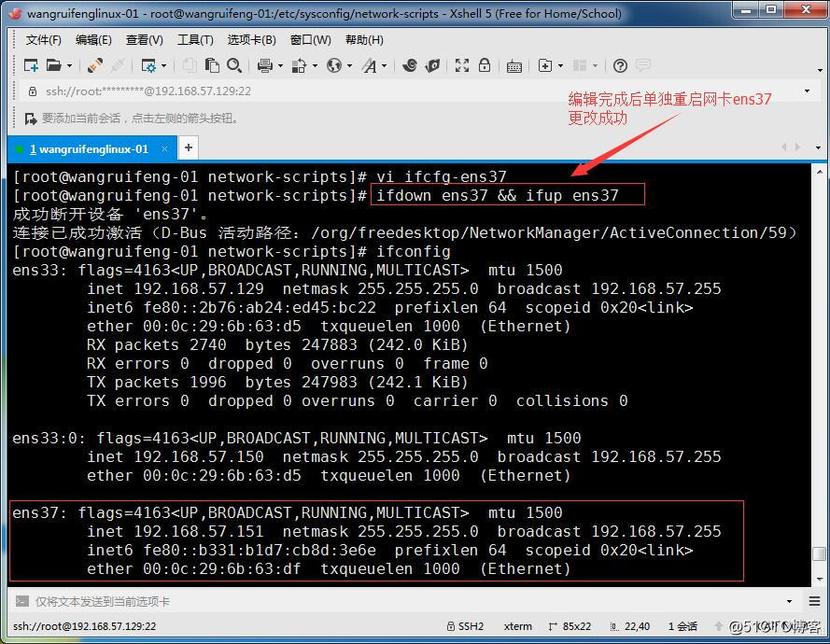Click the SSH2 status bar entry
Screen dimensions: 830x644
465,626
